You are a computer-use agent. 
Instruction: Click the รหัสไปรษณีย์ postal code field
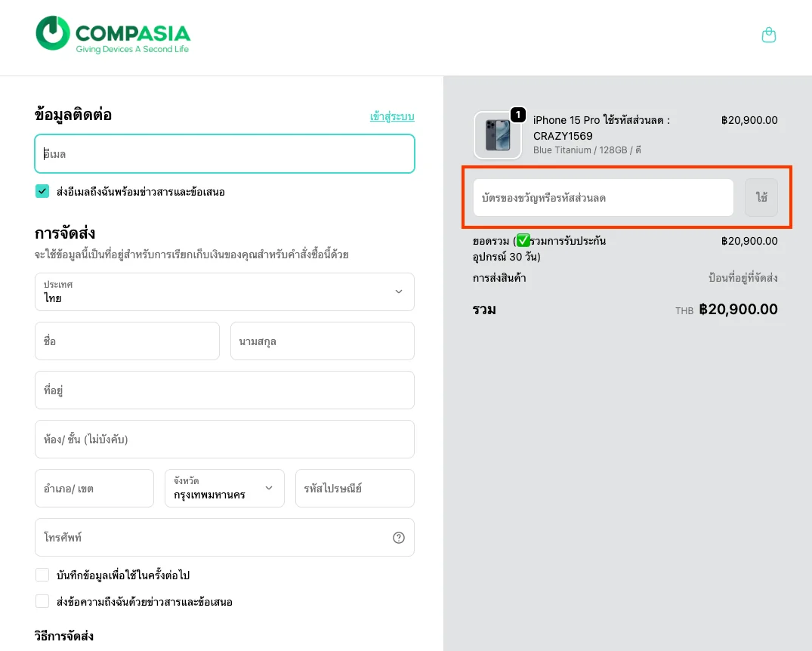click(354, 488)
